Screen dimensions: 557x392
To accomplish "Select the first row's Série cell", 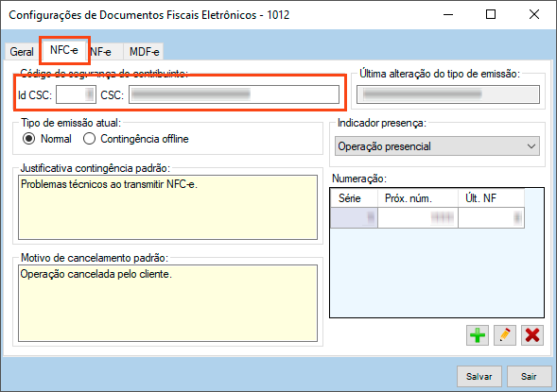I will click(354, 217).
